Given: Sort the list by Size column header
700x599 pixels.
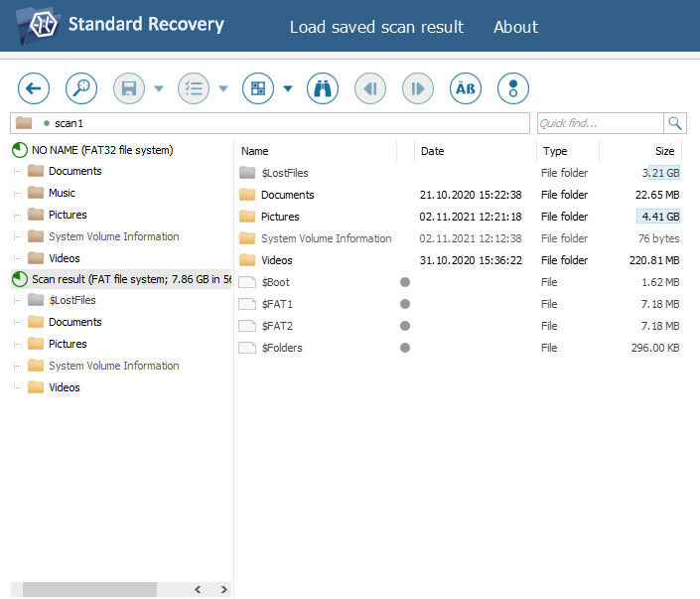Looking at the screenshot, I should click(x=663, y=151).
